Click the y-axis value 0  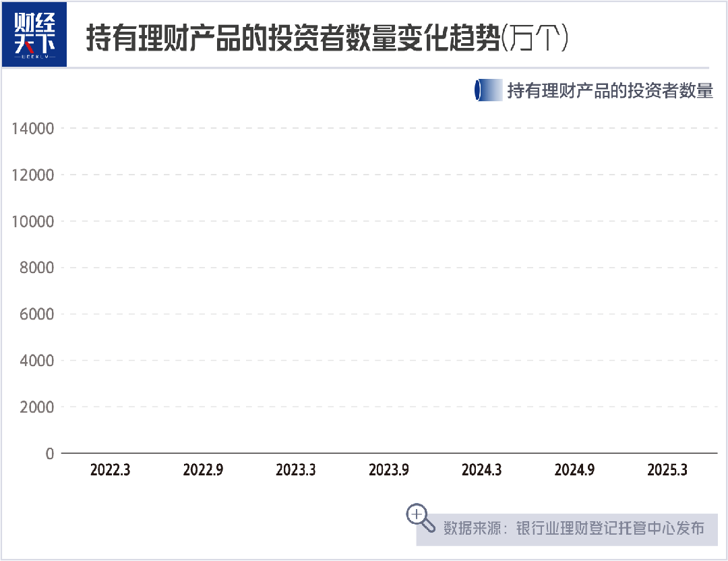[50, 453]
